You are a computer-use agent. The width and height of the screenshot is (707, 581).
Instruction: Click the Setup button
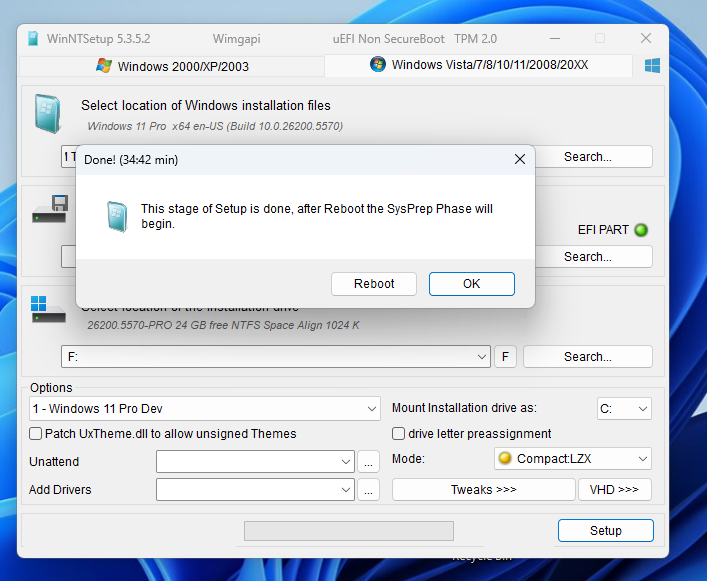(606, 531)
